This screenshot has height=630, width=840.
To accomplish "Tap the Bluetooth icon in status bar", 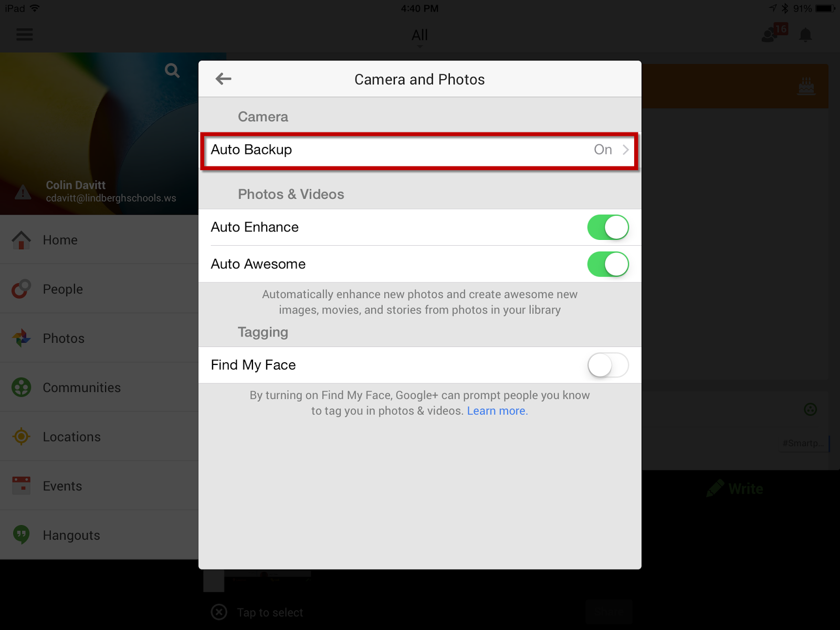I will [x=785, y=8].
